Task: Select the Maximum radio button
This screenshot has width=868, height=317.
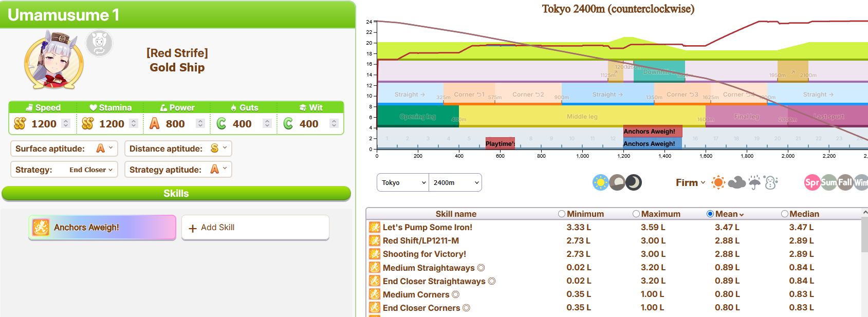Action: point(636,214)
